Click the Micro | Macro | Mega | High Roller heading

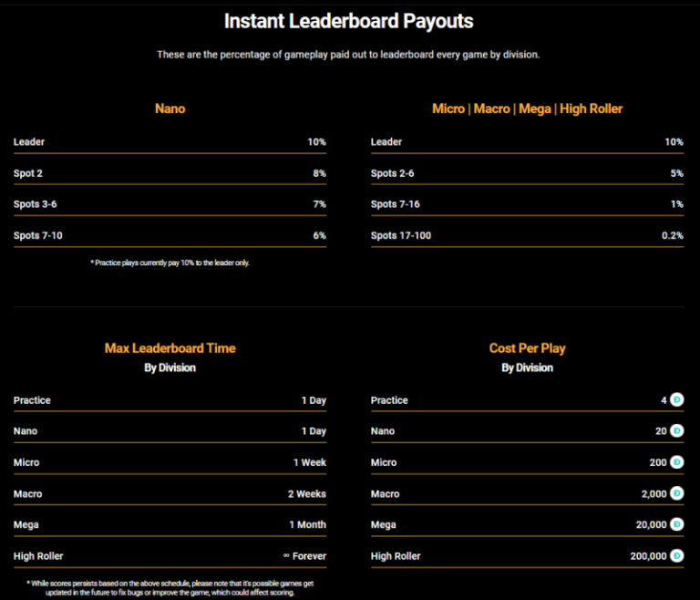527,109
